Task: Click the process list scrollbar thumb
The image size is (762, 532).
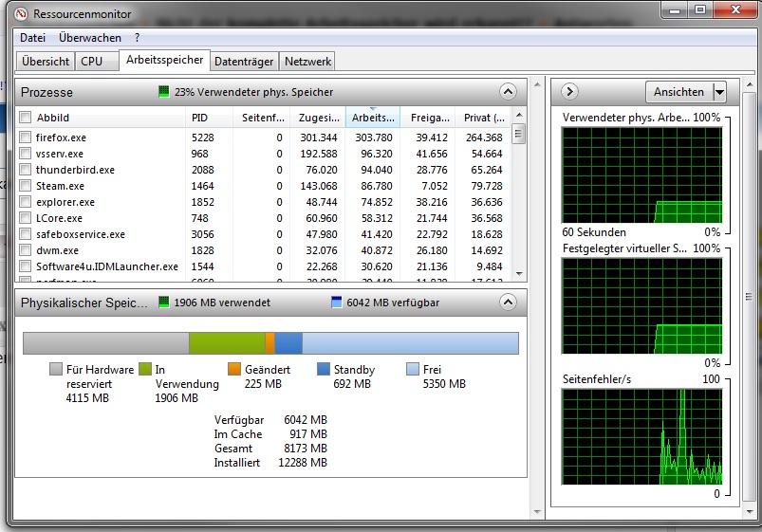Action: [x=518, y=134]
